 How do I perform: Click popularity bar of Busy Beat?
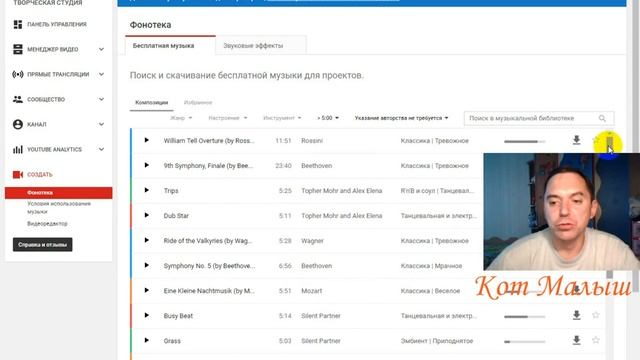click(524, 317)
